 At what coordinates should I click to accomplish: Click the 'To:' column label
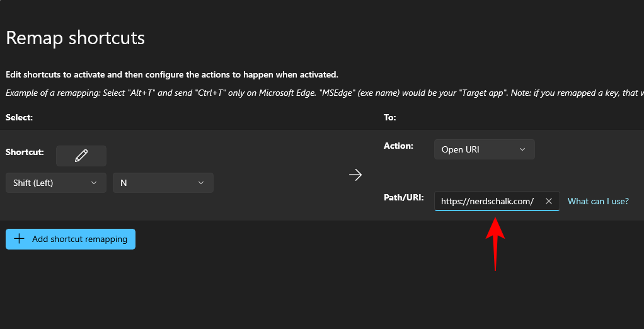tap(390, 117)
